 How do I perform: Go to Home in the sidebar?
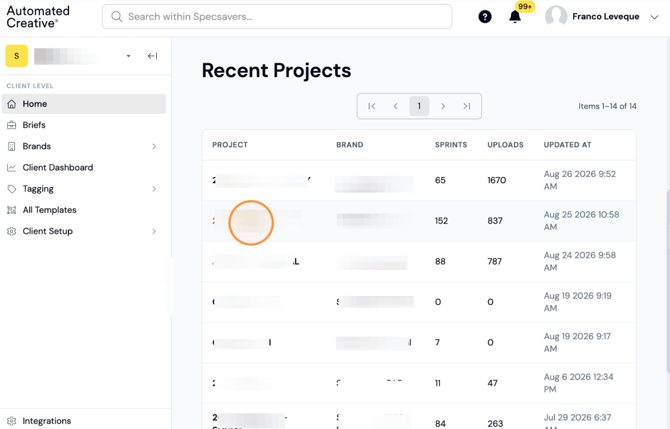[x=84, y=104]
